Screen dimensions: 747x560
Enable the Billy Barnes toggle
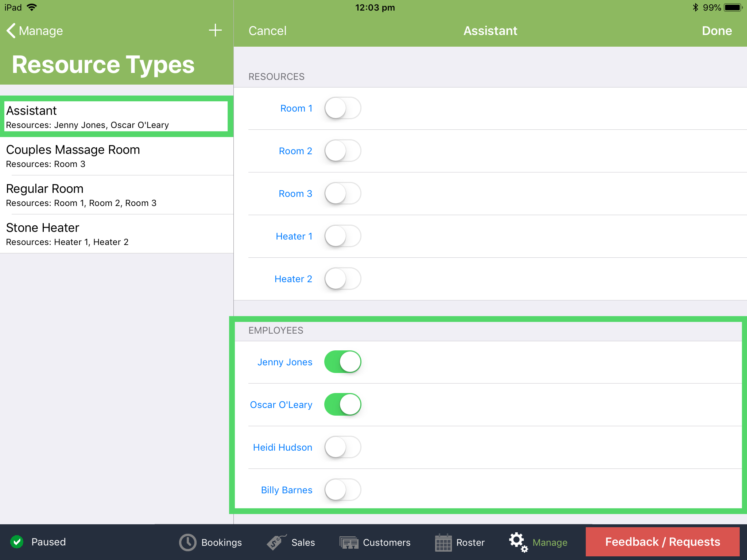(x=342, y=490)
